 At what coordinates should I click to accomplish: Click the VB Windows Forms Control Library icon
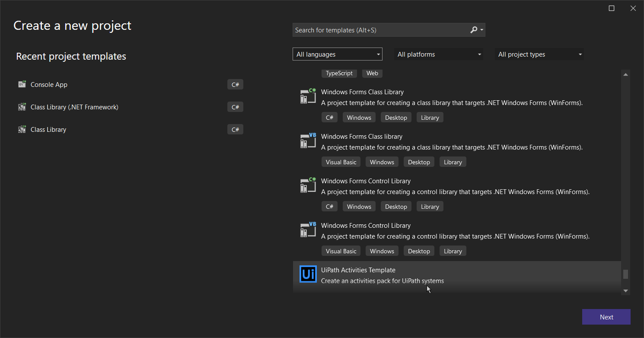point(308,230)
